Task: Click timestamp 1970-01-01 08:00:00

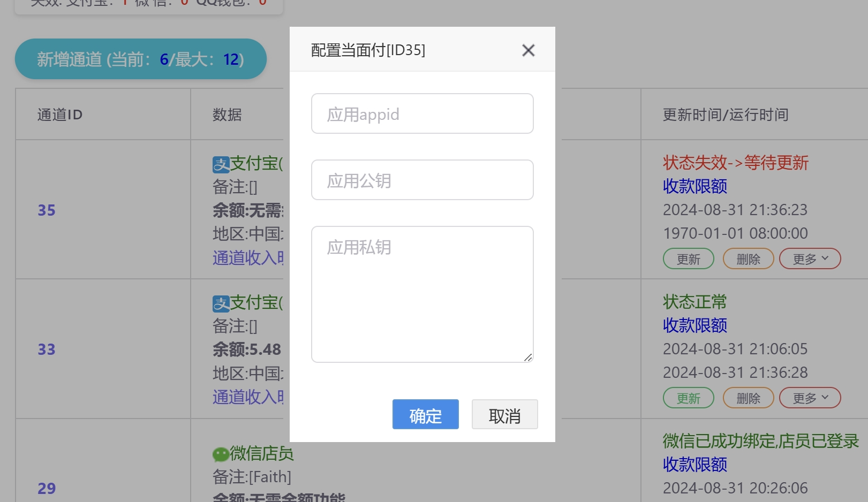Action: [735, 233]
